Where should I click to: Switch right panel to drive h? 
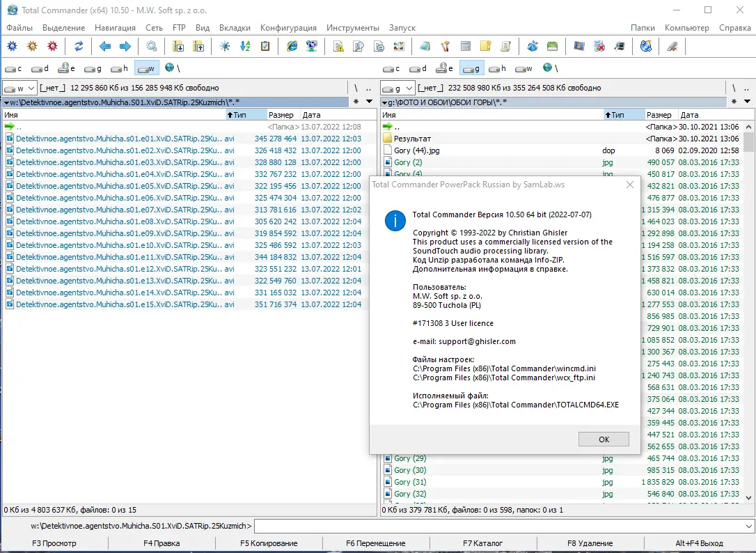pyautogui.click(x=497, y=68)
